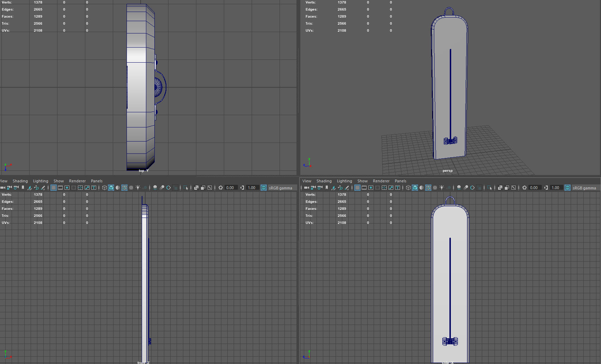This screenshot has height=364, width=601.
Task: Click Select Camera icon in front view panel
Action: click(x=2, y=188)
